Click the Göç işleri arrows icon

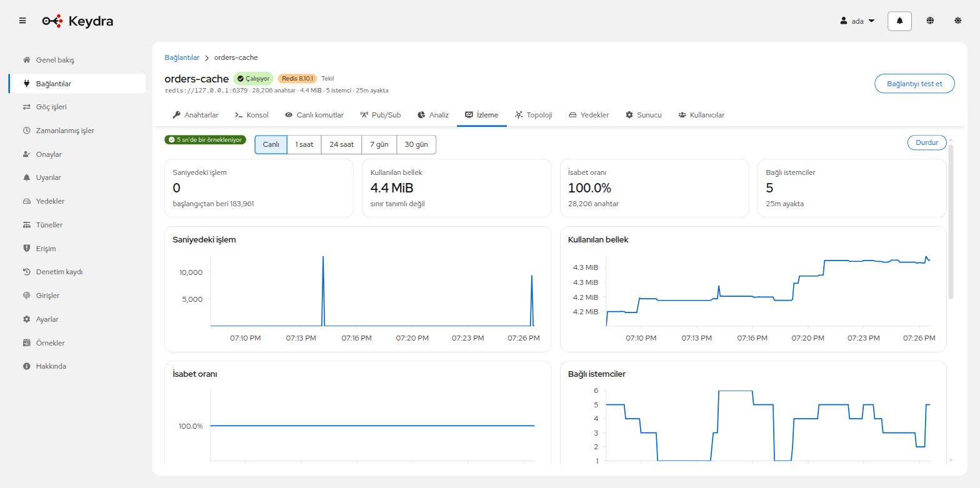tap(26, 107)
